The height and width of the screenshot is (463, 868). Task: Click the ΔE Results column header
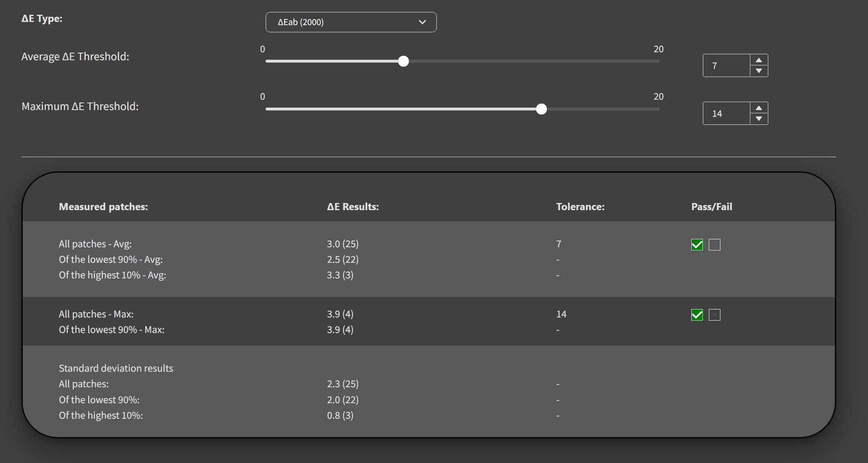(353, 207)
